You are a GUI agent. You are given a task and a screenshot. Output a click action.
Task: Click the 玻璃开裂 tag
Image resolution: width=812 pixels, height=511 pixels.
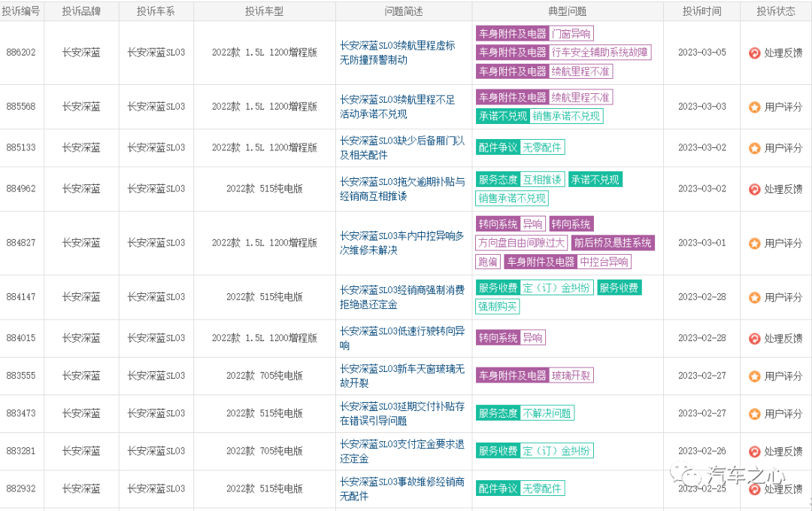coord(571,376)
